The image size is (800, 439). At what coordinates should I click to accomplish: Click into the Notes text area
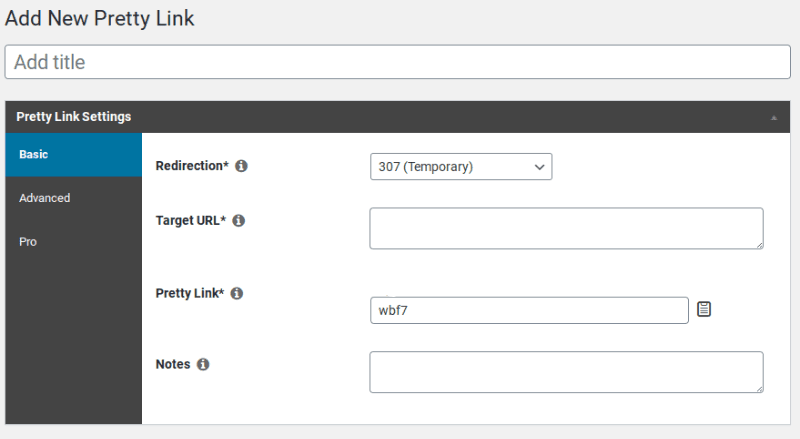click(565, 372)
